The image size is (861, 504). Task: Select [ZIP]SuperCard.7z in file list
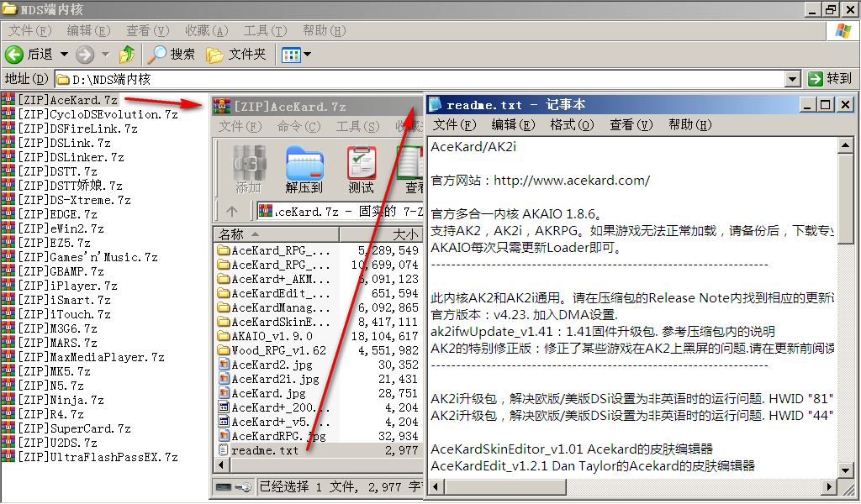coord(76,428)
